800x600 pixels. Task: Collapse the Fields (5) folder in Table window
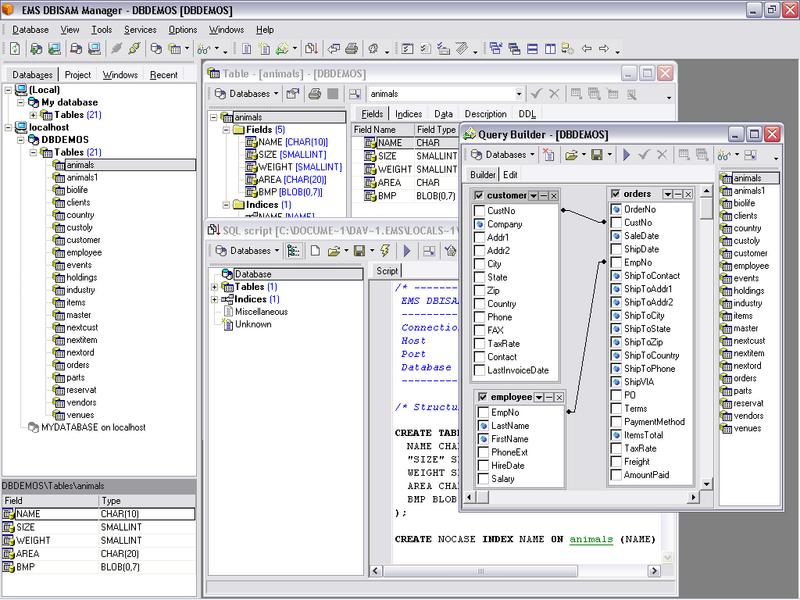[x=226, y=130]
